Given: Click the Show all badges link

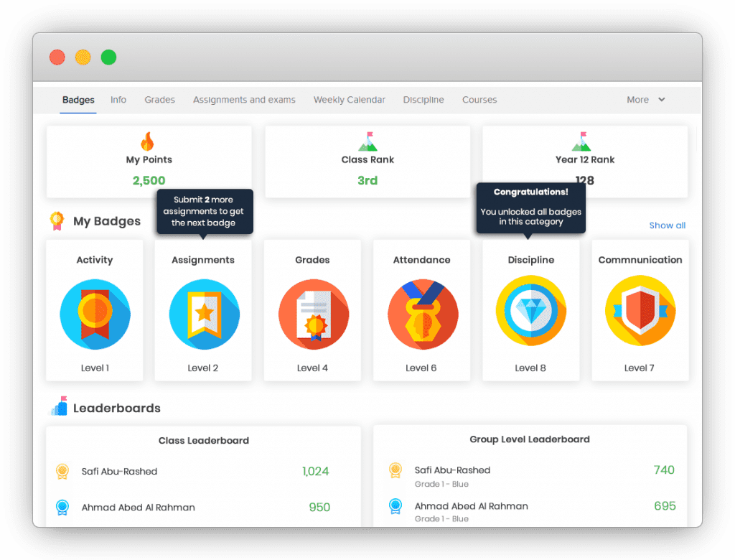Looking at the screenshot, I should (667, 225).
